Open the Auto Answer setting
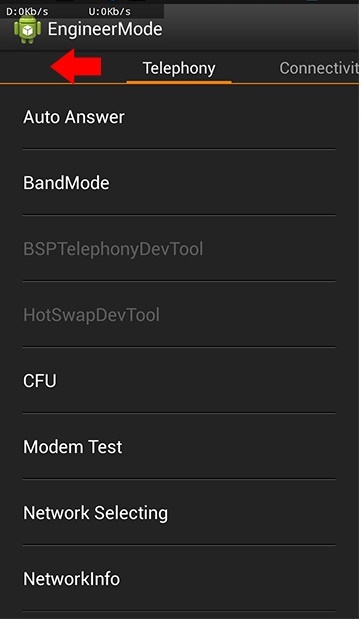Screen dimensions: 361x619 [179, 117]
